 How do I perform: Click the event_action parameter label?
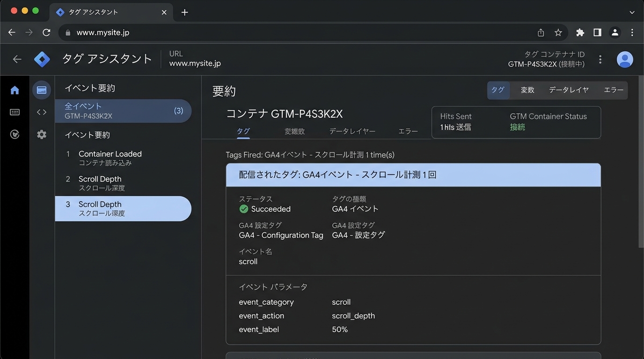click(261, 316)
